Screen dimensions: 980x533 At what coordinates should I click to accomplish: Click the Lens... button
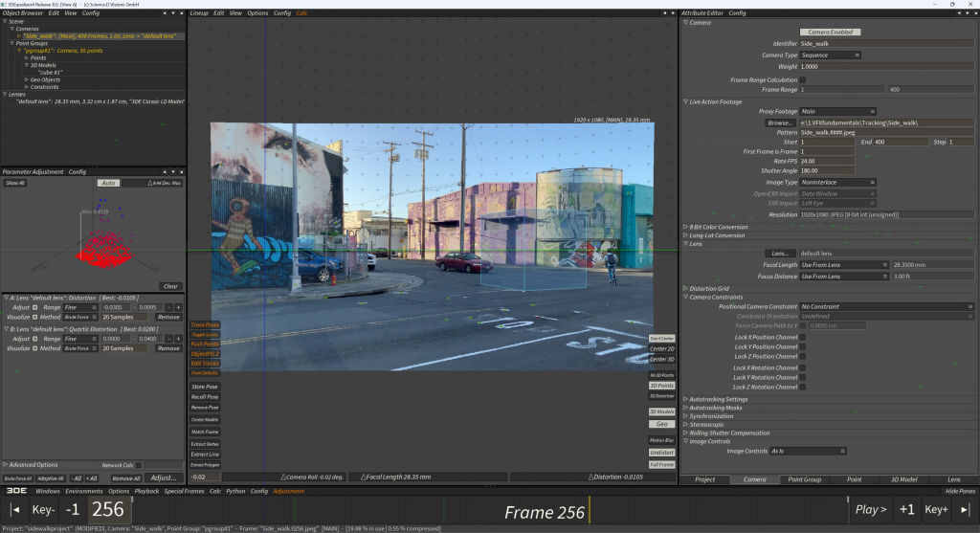tap(780, 254)
